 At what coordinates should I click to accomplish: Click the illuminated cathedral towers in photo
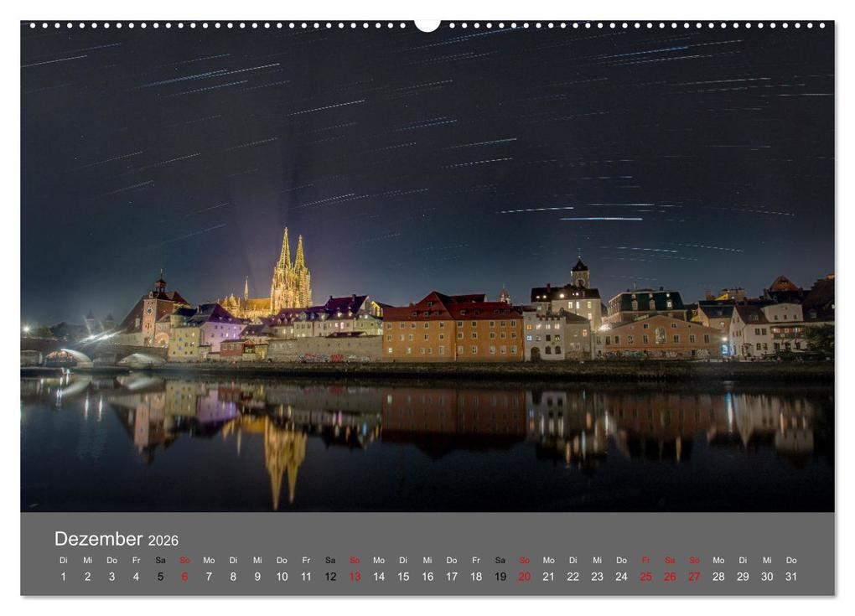pos(292,272)
